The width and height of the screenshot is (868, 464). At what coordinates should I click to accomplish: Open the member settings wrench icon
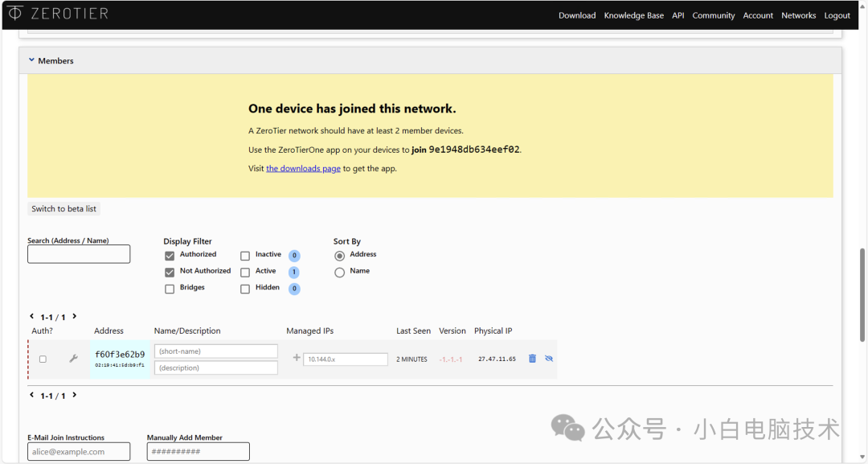73,359
